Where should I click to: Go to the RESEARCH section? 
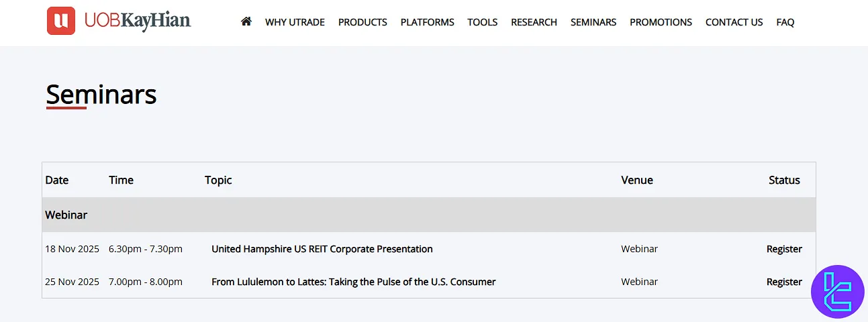[x=534, y=22]
